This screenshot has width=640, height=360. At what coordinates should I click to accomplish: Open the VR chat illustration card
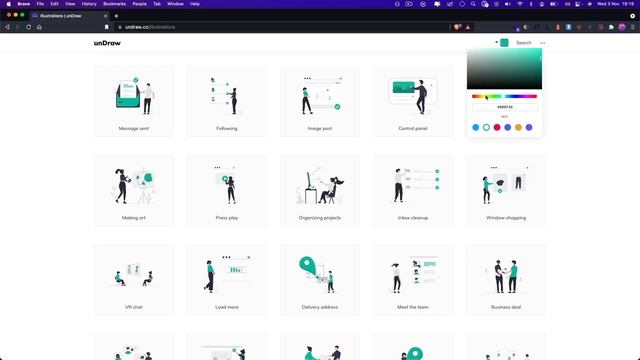click(133, 280)
